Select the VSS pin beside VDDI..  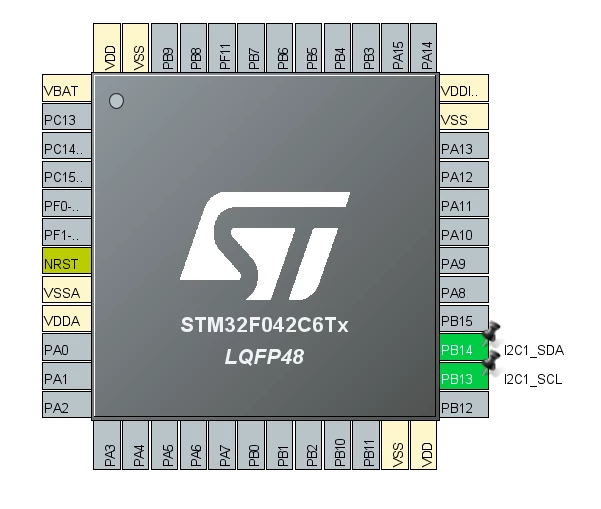click(x=464, y=117)
